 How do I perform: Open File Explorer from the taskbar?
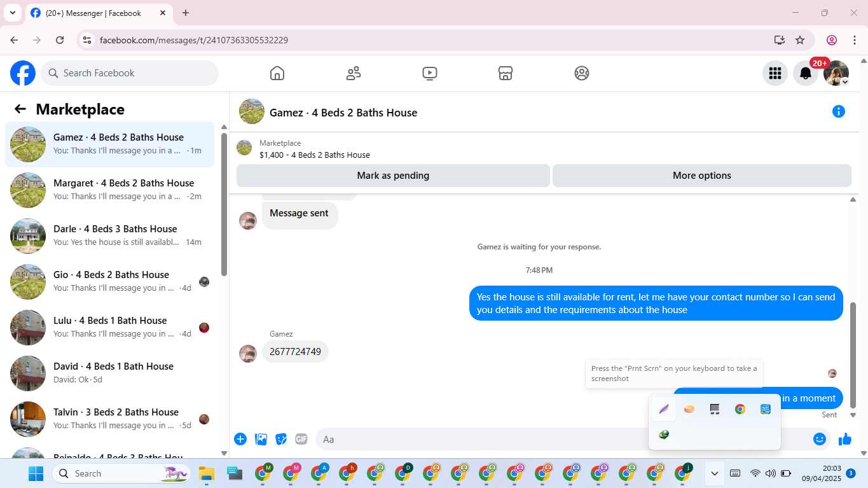(x=207, y=473)
